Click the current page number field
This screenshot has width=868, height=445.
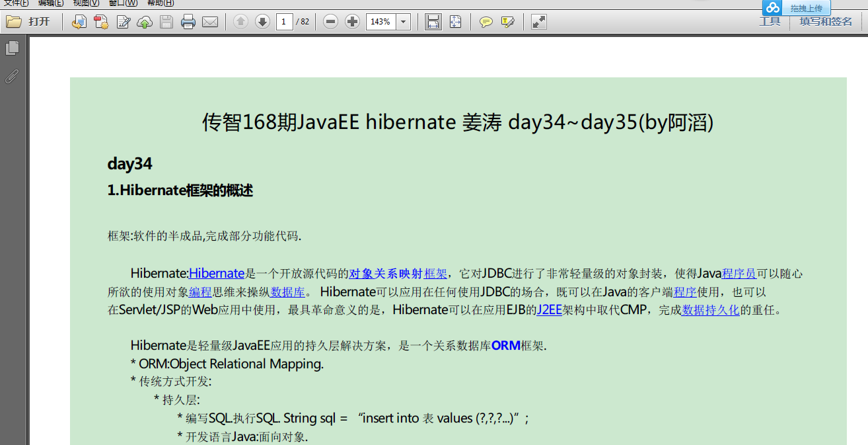tap(285, 22)
